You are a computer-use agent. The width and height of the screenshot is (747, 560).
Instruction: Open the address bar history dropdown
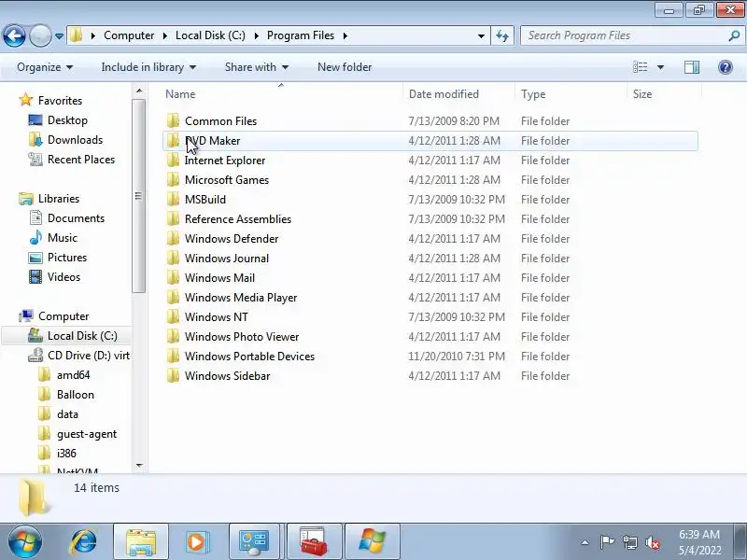click(481, 35)
